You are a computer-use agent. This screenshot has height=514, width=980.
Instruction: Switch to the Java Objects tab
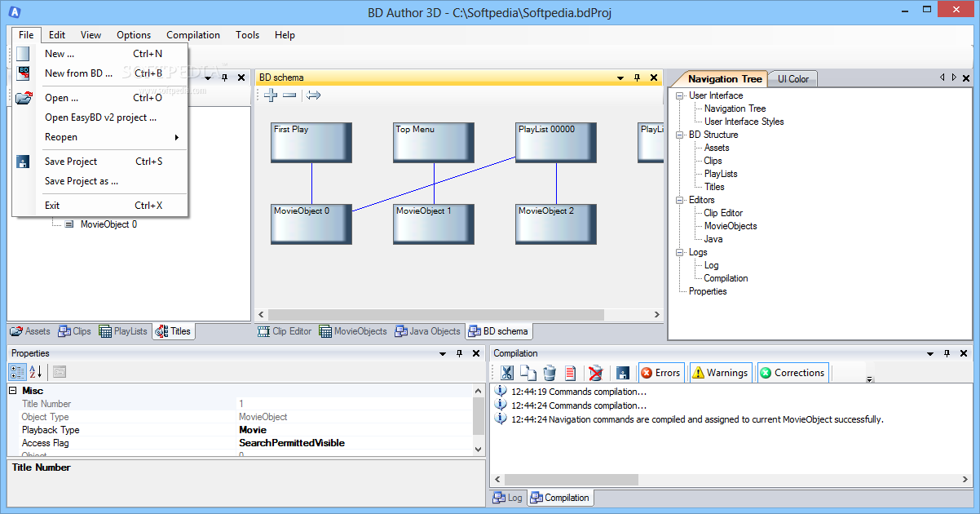pos(428,331)
